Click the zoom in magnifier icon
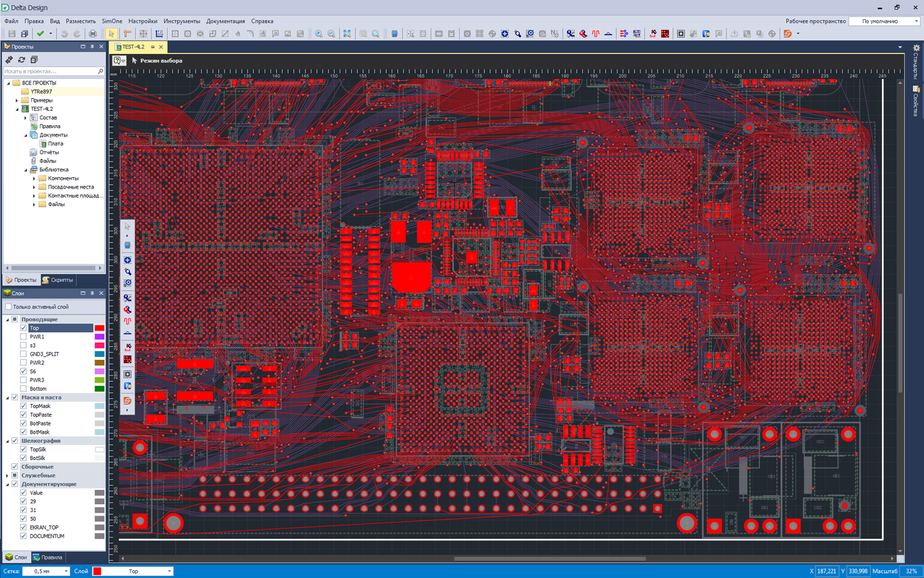The height and width of the screenshot is (578, 924). (x=318, y=33)
